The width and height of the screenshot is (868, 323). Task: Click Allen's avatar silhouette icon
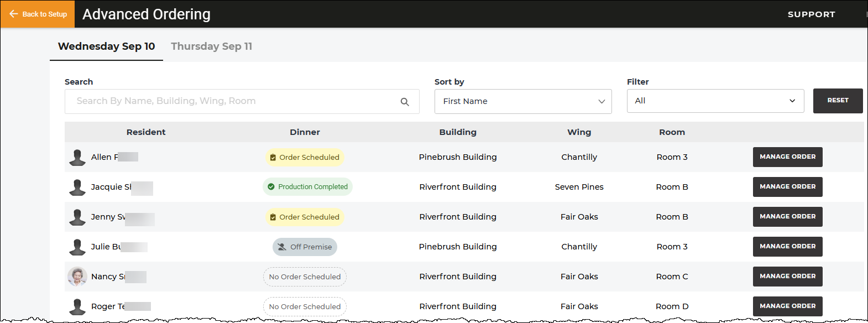pyautogui.click(x=77, y=157)
